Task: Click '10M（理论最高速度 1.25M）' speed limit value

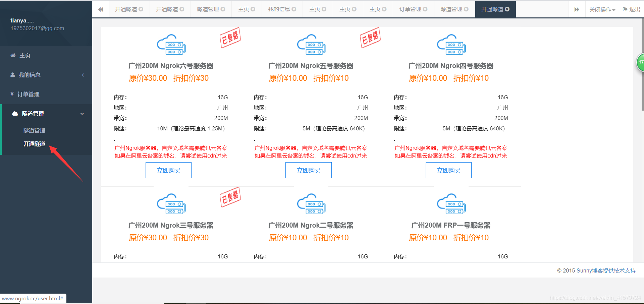Action: click(x=193, y=128)
